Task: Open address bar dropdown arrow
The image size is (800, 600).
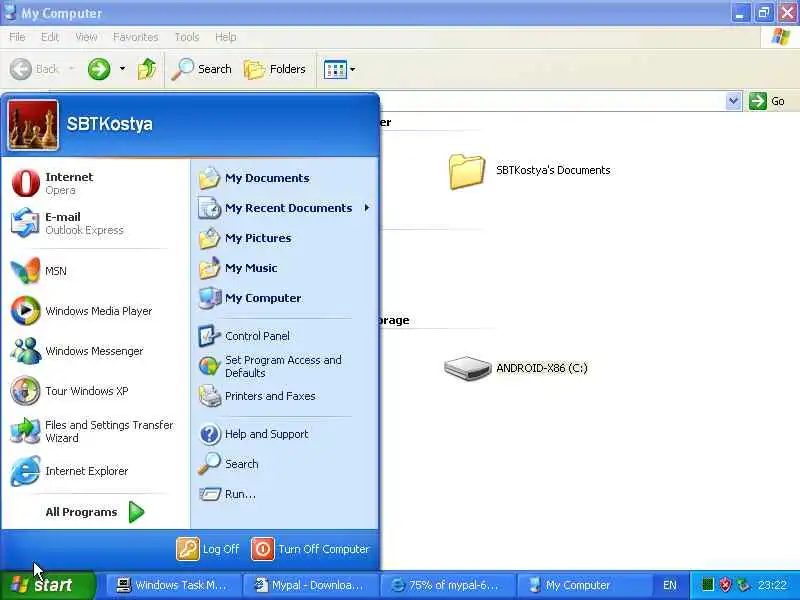Action: coord(733,101)
